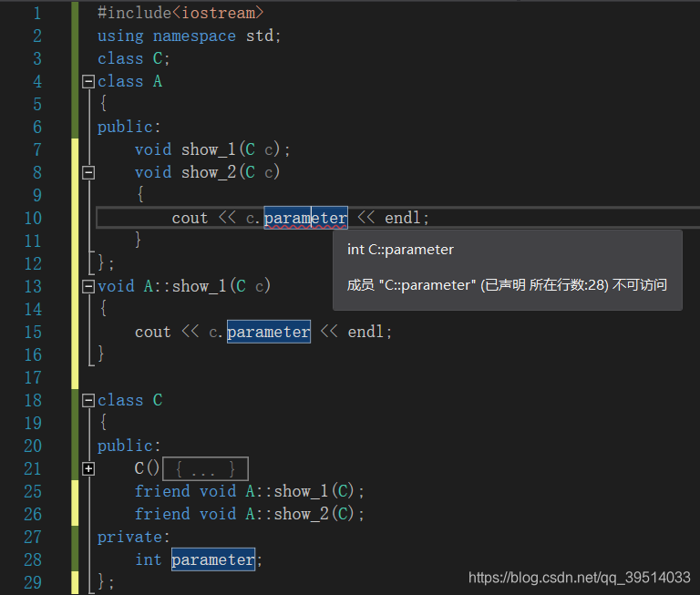The height and width of the screenshot is (595, 700).
Task: Click 'void A::show_1(C c)' on line 13
Action: (x=184, y=286)
